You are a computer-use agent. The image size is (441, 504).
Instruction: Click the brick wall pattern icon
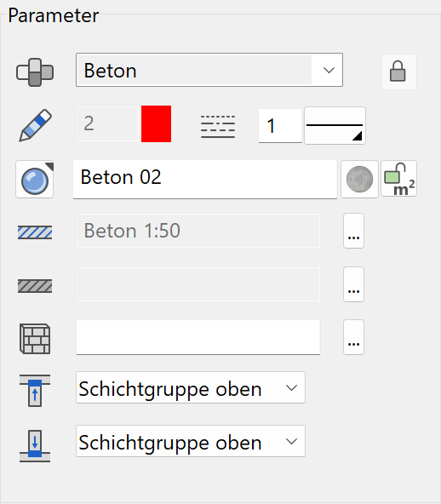[35, 339]
